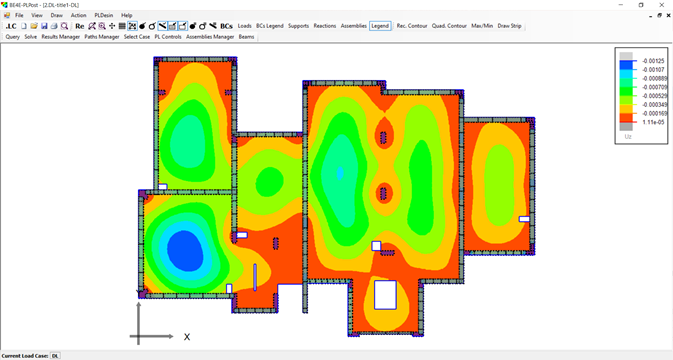Click the zoom in magnifier icon

click(x=102, y=26)
